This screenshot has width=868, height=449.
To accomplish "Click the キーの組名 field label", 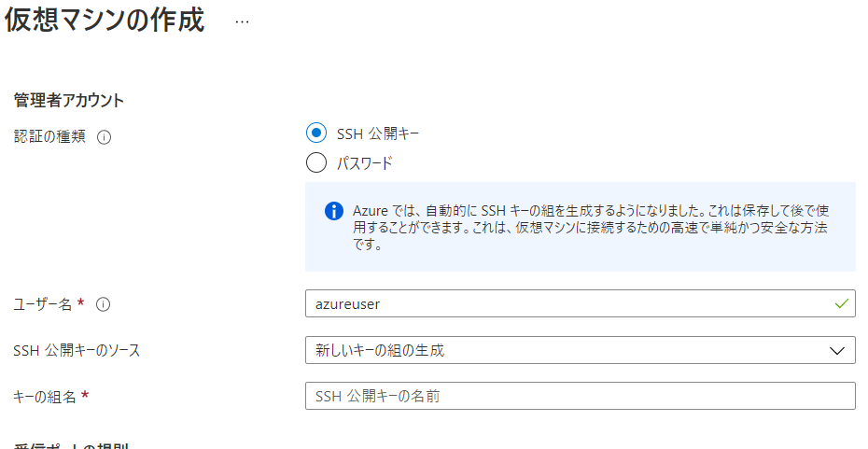I will [45, 396].
